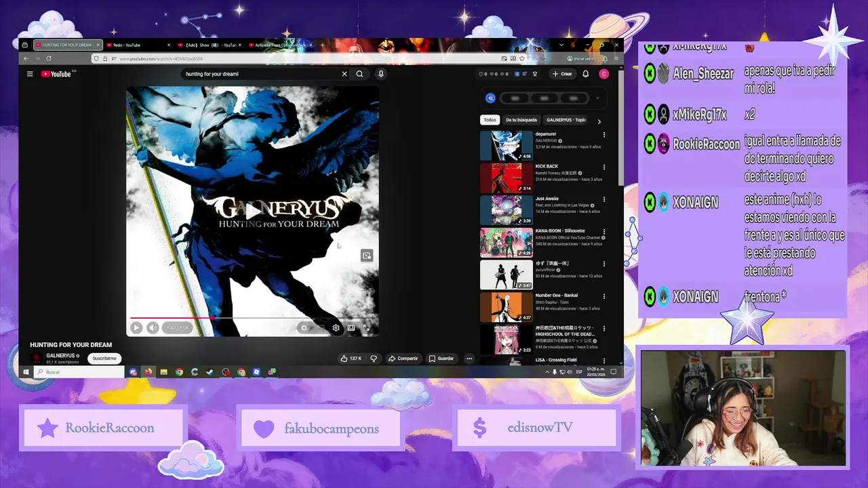
Task: Select the Todos filter chip
Action: pos(490,120)
